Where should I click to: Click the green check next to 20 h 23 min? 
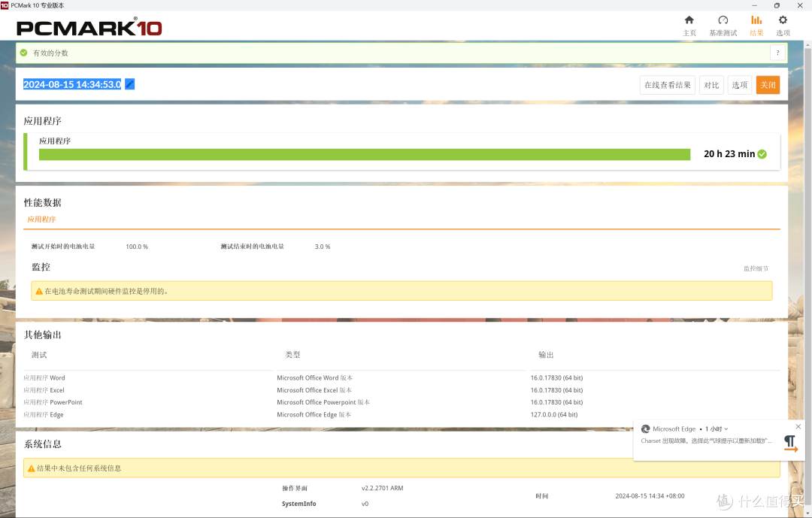tap(762, 154)
